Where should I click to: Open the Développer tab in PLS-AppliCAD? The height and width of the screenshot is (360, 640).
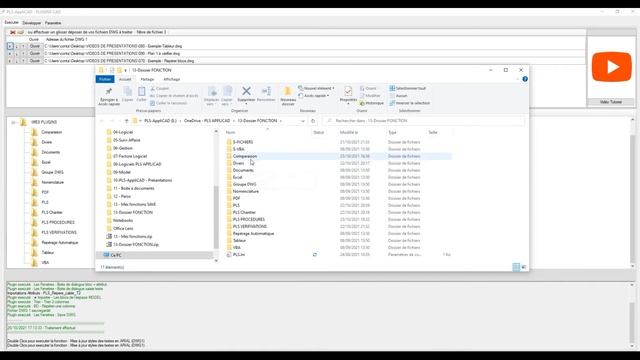[x=32, y=23]
